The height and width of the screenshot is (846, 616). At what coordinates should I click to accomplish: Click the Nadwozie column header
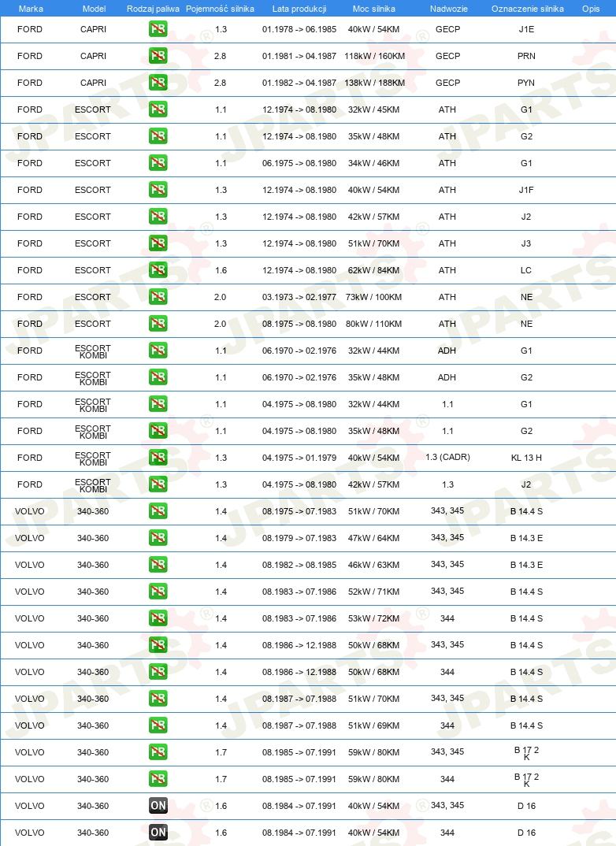[449, 9]
